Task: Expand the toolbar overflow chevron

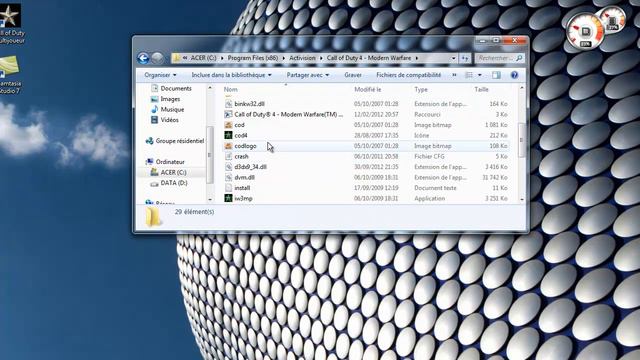Action: pyautogui.click(x=454, y=75)
